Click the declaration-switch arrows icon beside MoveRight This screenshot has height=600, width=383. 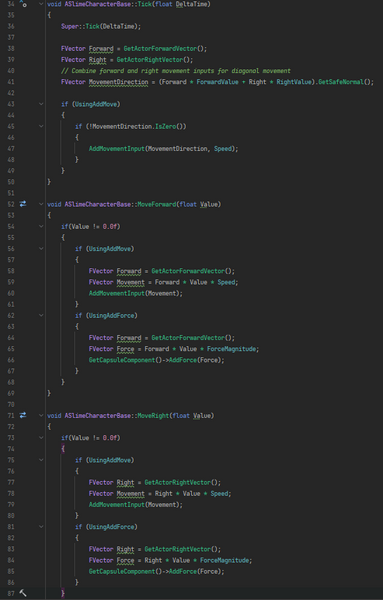point(23,415)
